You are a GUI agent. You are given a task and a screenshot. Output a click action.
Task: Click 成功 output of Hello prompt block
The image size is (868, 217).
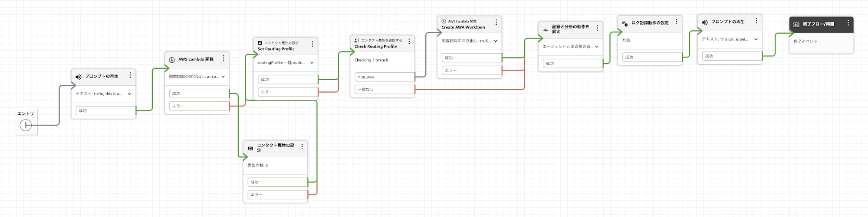[x=105, y=111]
